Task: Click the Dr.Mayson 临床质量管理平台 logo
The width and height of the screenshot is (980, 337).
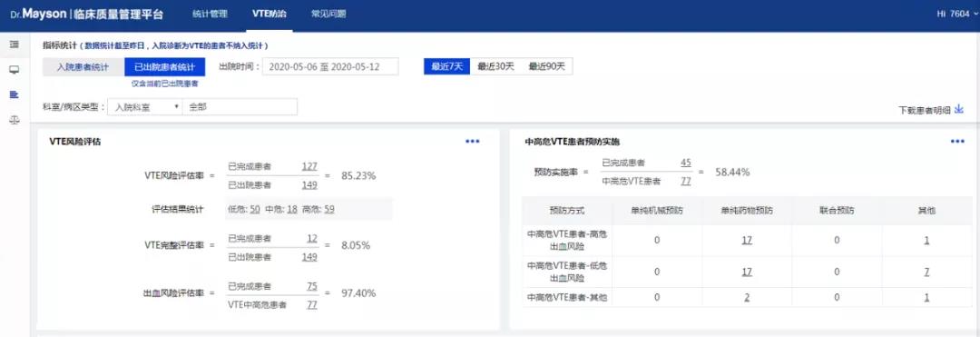Action: pos(87,15)
